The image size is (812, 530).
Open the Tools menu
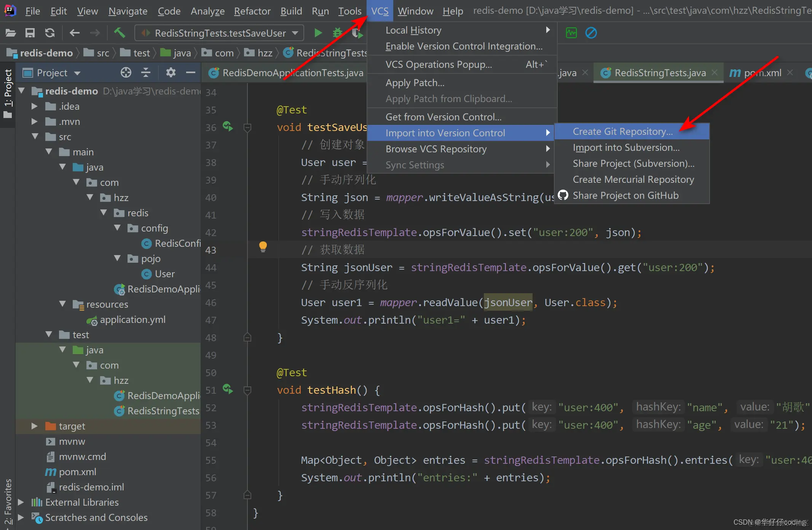pos(349,11)
